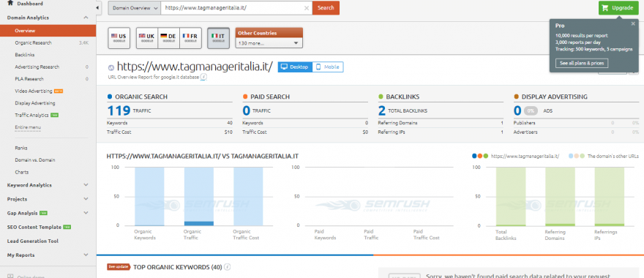Screen dimensions: 644x278
Task: Click the Organic Keywords chart bar
Action: (x=149, y=196)
